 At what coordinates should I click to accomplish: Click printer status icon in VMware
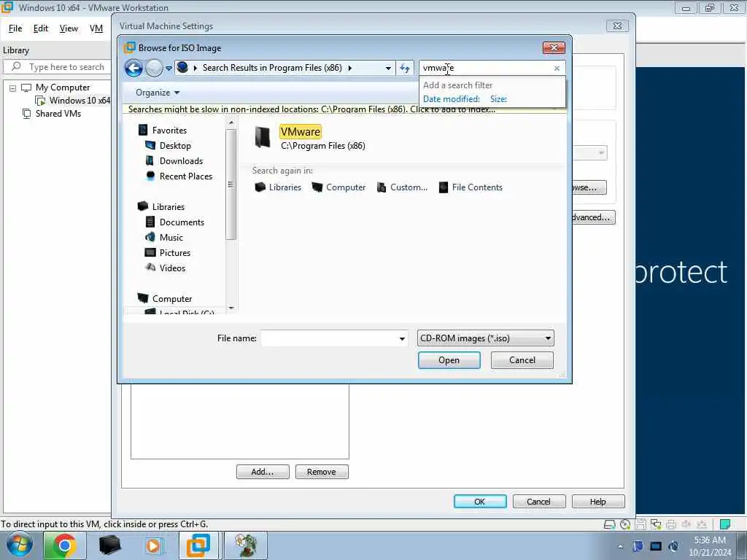pyautogui.click(x=671, y=524)
